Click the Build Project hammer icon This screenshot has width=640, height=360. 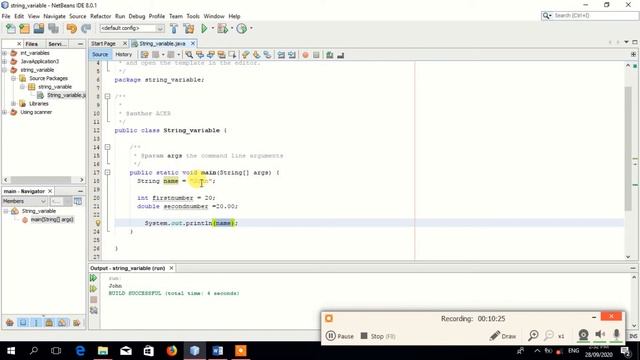tap(174, 29)
